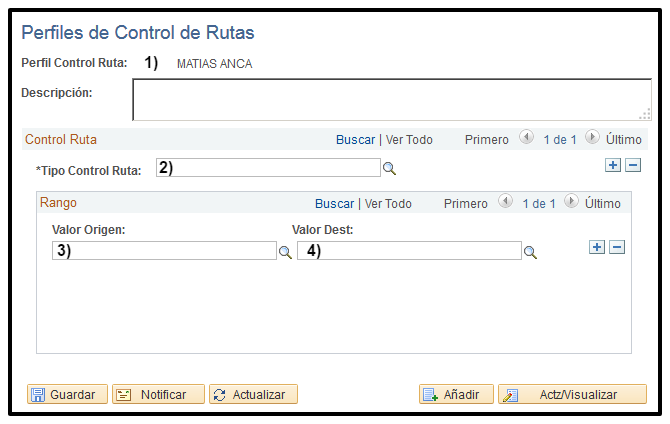Viewport: 670px width, 424px height.
Task: Focus the Tipo Control Ruta input field
Action: pyautogui.click(x=268, y=168)
